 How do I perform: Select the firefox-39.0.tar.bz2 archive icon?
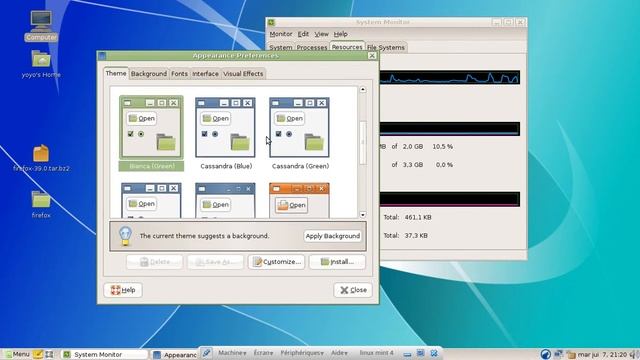click(x=41, y=158)
